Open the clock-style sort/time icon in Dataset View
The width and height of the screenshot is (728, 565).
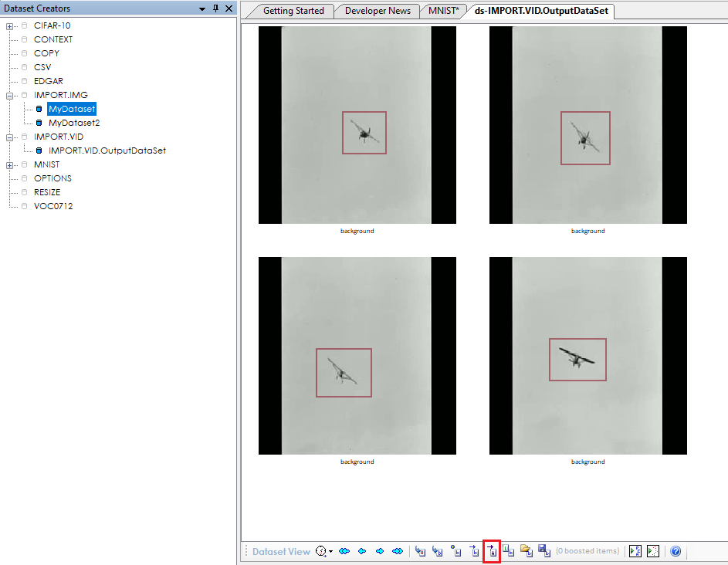tap(321, 551)
